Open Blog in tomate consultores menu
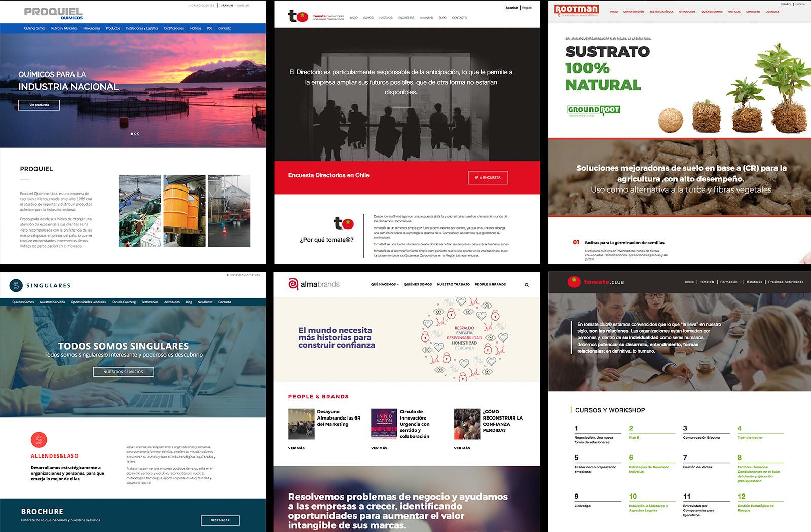 [x=443, y=18]
